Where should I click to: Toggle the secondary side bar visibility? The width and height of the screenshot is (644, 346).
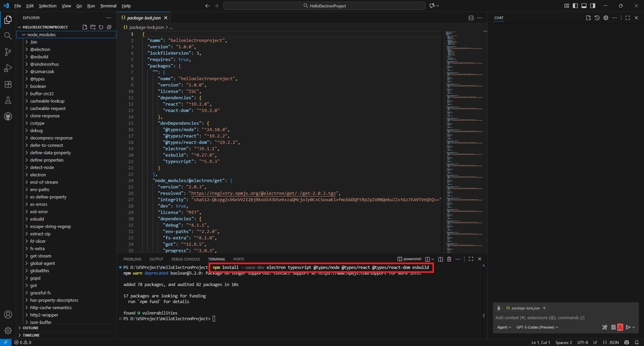(592, 5)
